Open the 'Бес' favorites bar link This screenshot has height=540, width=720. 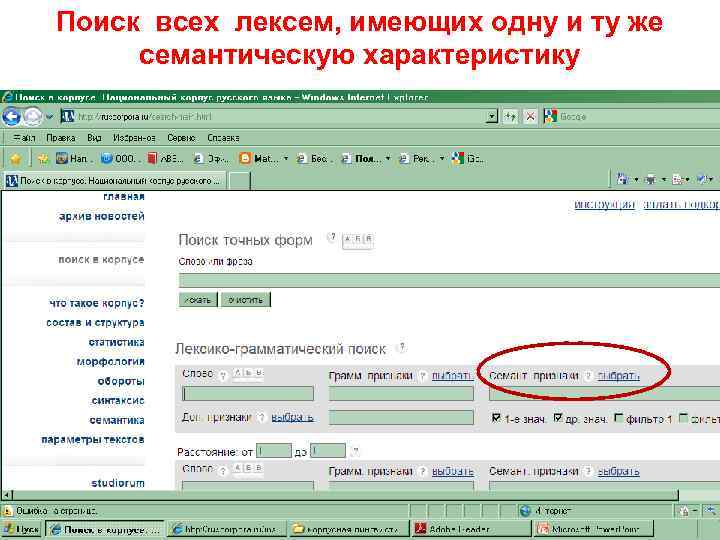313,159
